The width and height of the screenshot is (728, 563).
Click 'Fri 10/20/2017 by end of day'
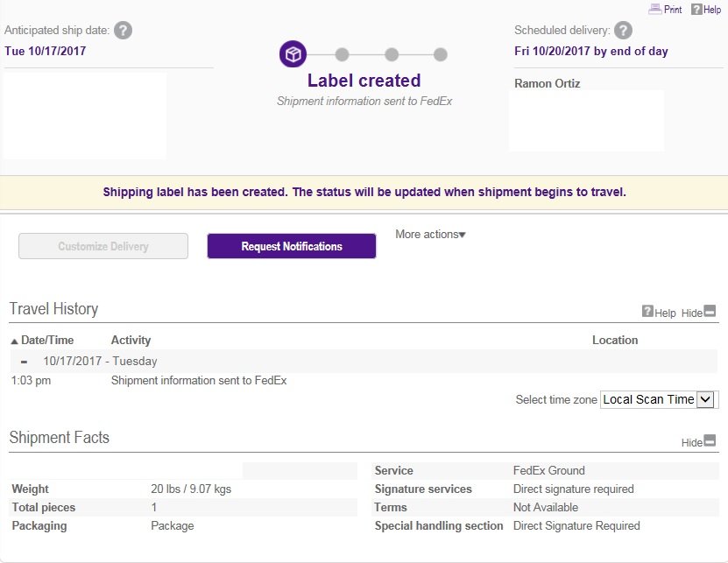591,51
